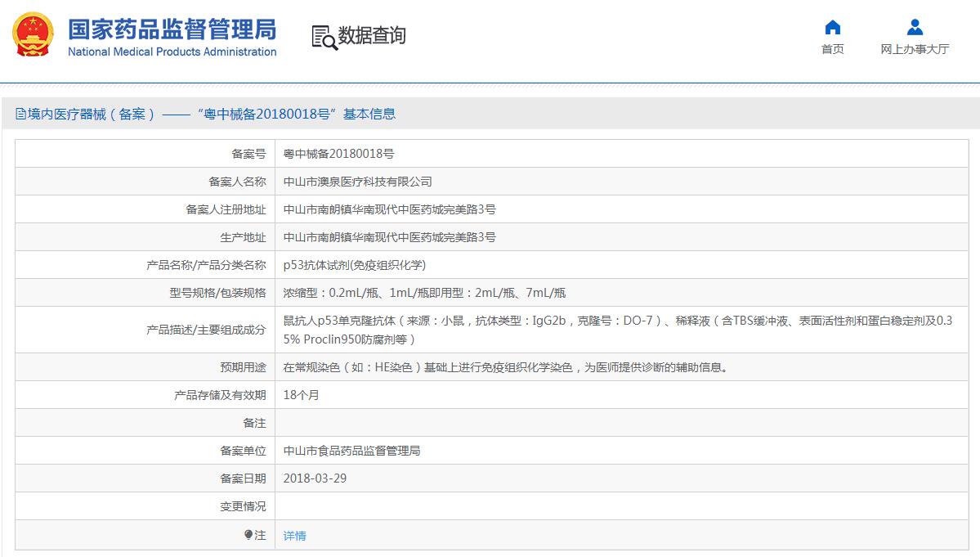The image size is (980, 557).
Task: Select p53抗体试剂(免疫组织化学) value
Action: point(355,265)
